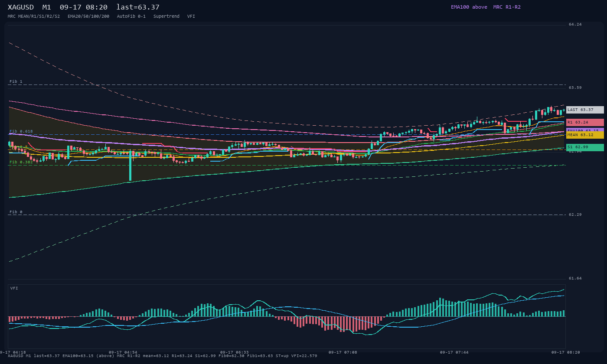Click the 09-17 08:20 timestamp in the title
The height and width of the screenshot is (364, 607).
[84, 7]
